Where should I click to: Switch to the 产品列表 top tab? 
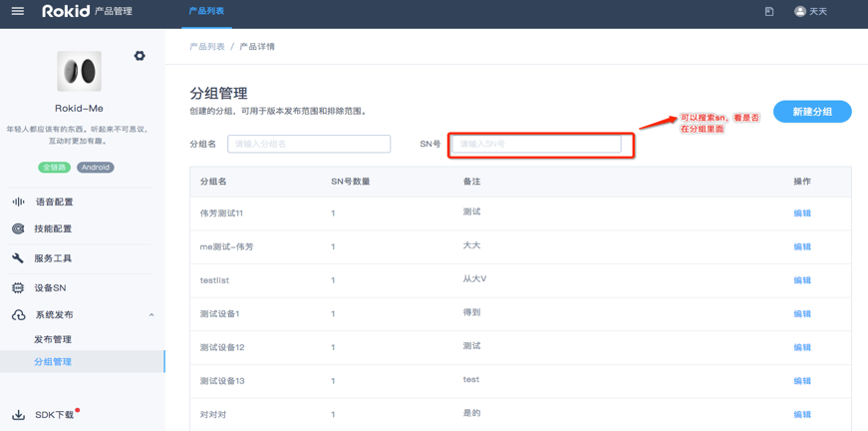(206, 12)
